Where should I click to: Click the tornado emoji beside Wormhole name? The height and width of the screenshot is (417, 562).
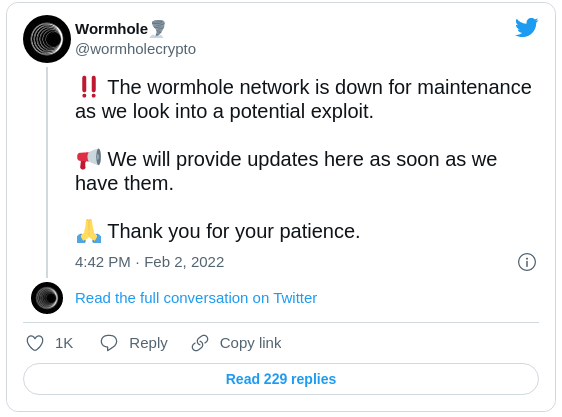coord(157,29)
